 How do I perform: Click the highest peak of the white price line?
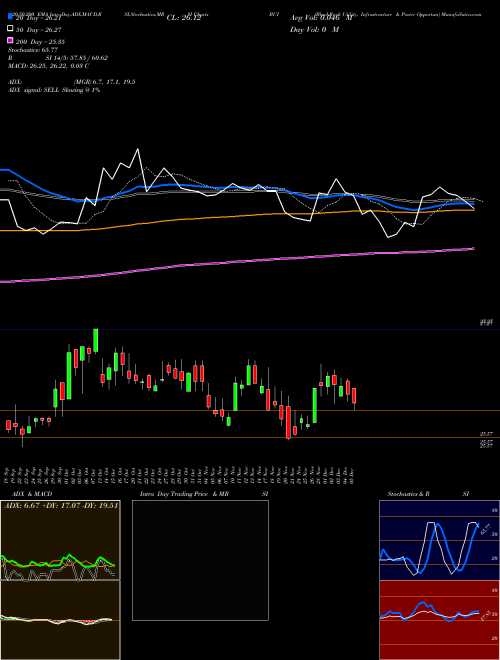click(137, 149)
